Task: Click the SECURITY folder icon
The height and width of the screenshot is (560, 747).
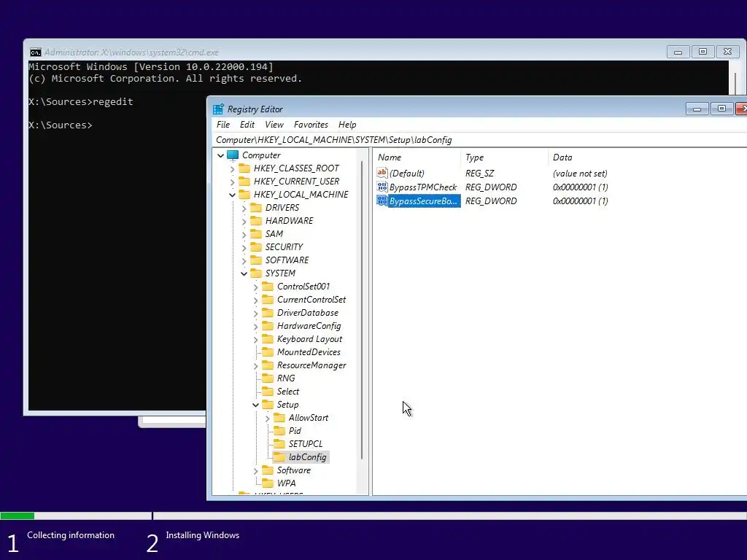Action: coord(256,247)
